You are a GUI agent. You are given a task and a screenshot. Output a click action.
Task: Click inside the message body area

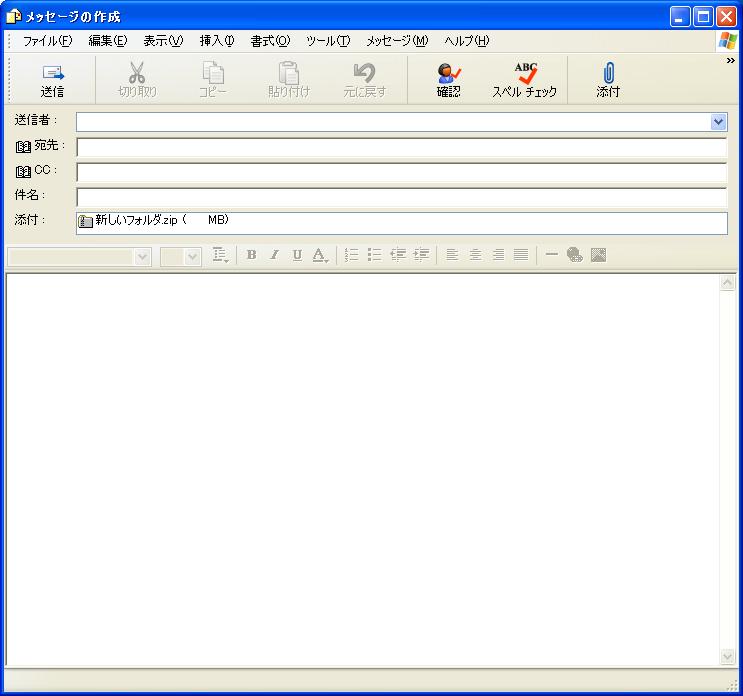click(362, 470)
